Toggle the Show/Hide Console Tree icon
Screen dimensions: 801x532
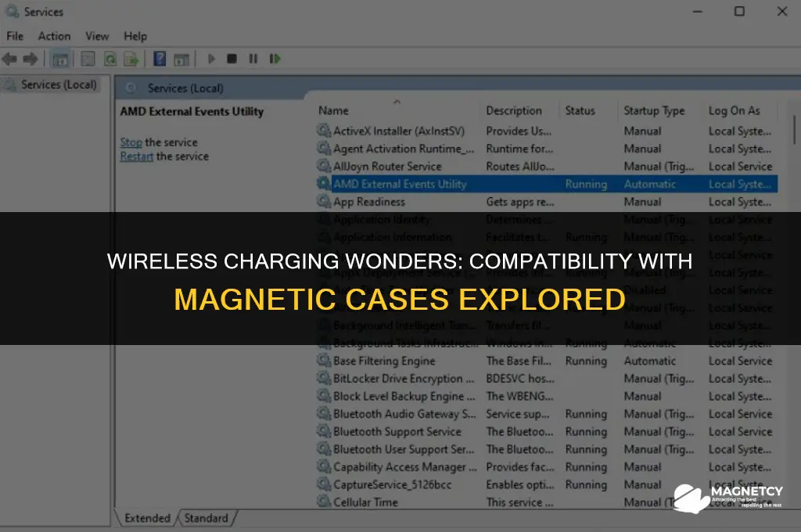[60, 59]
